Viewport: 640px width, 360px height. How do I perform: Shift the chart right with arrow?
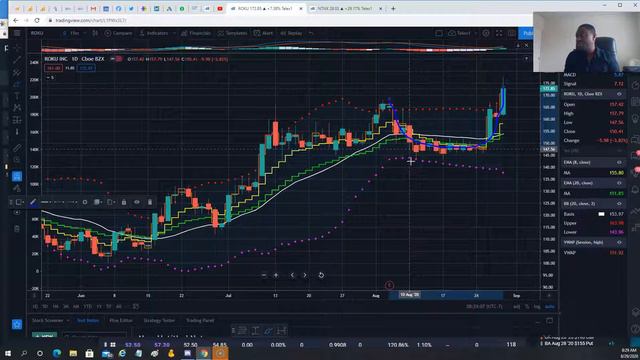[305, 275]
